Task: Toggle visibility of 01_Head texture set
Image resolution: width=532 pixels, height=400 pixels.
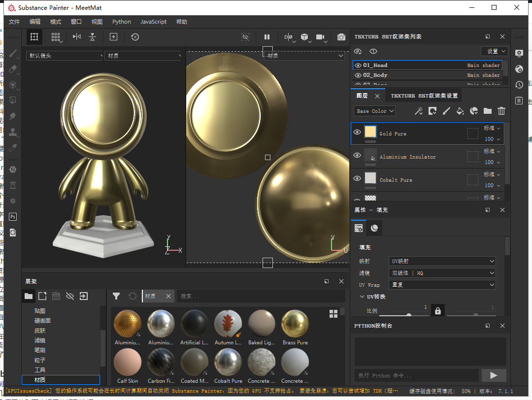Action: pyautogui.click(x=358, y=66)
